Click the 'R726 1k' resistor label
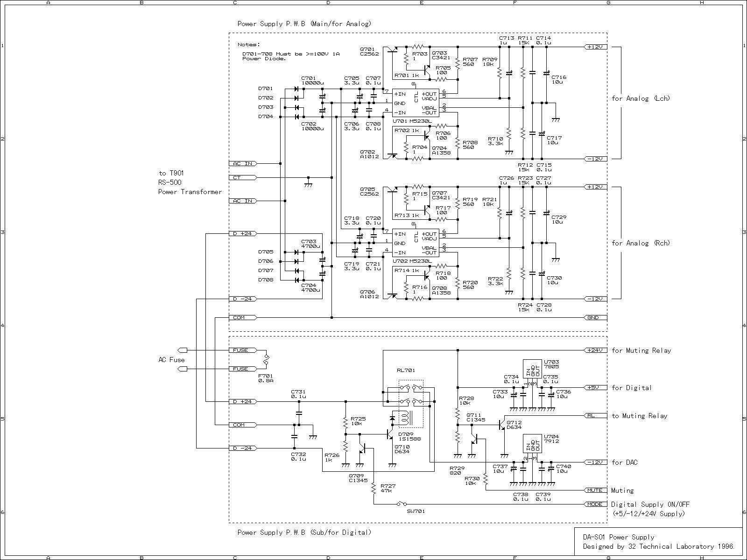This screenshot has height=560, width=747. pyautogui.click(x=332, y=457)
